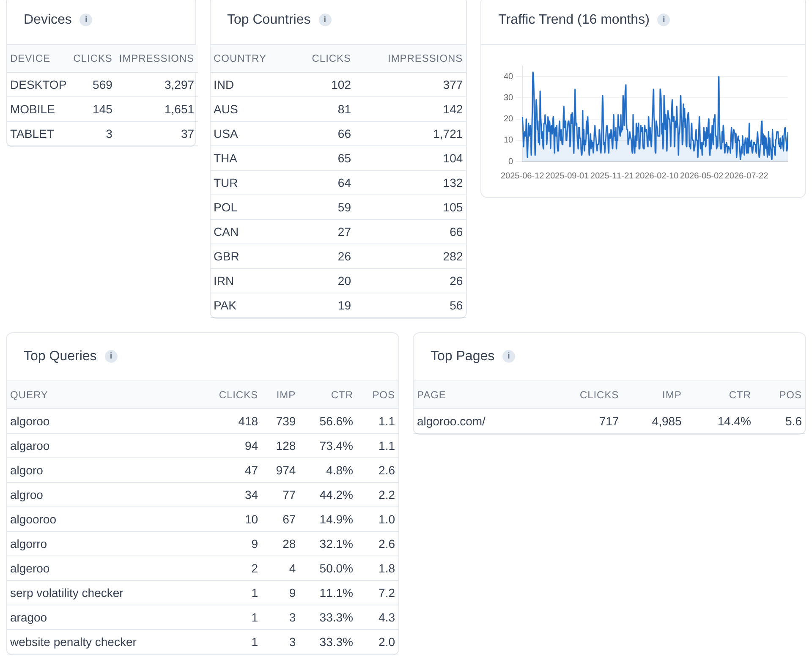Open the info icon next to Top Pages
Viewport: 812px width, 657px height.
point(509,356)
